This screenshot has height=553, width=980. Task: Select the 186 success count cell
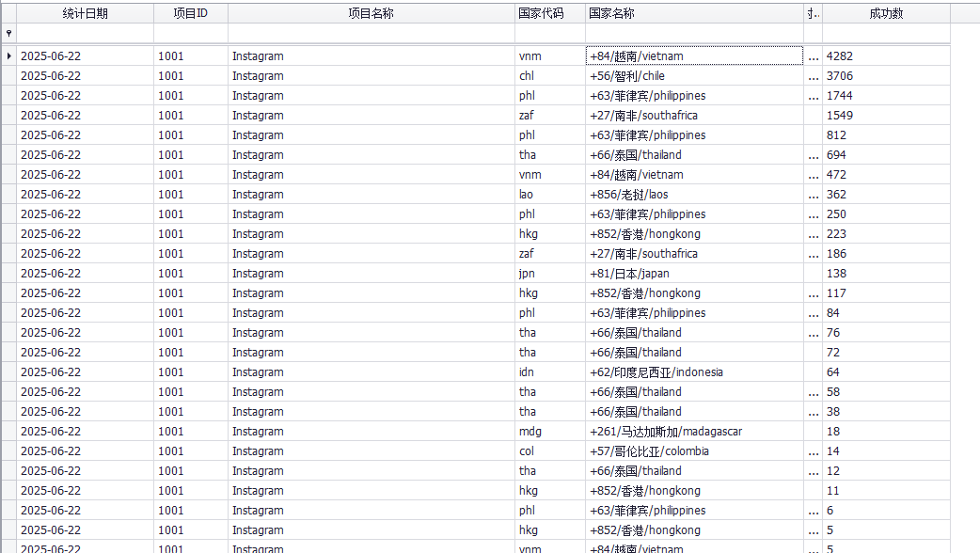click(x=886, y=254)
